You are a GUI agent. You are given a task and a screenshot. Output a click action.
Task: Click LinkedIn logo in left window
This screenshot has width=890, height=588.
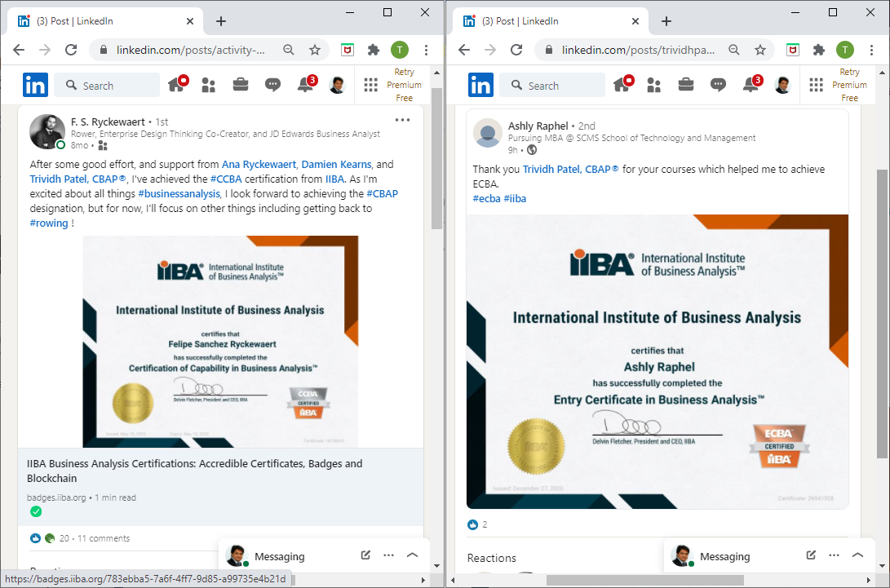point(35,85)
